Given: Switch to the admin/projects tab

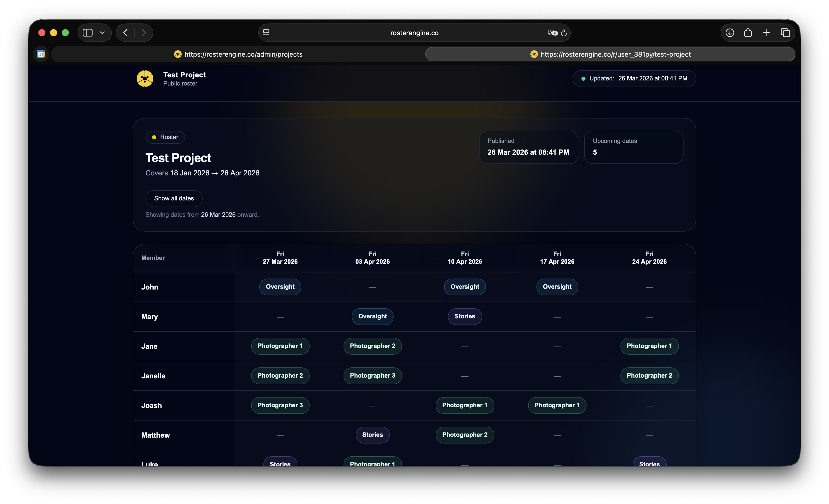Looking at the screenshot, I should 238,54.
